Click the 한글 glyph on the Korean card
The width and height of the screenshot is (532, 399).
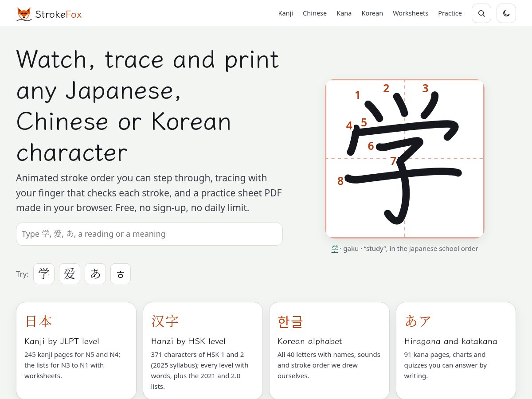[x=290, y=321]
